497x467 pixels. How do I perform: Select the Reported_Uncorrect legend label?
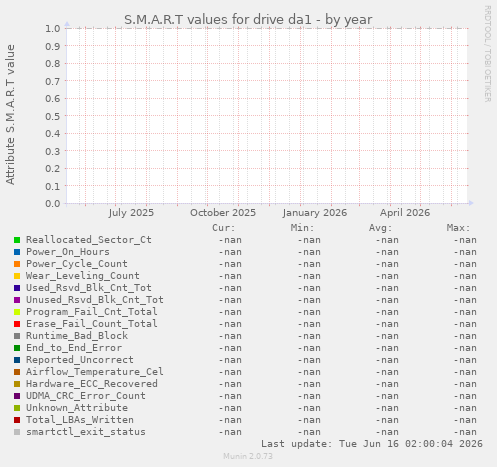pyautogui.click(x=80, y=360)
